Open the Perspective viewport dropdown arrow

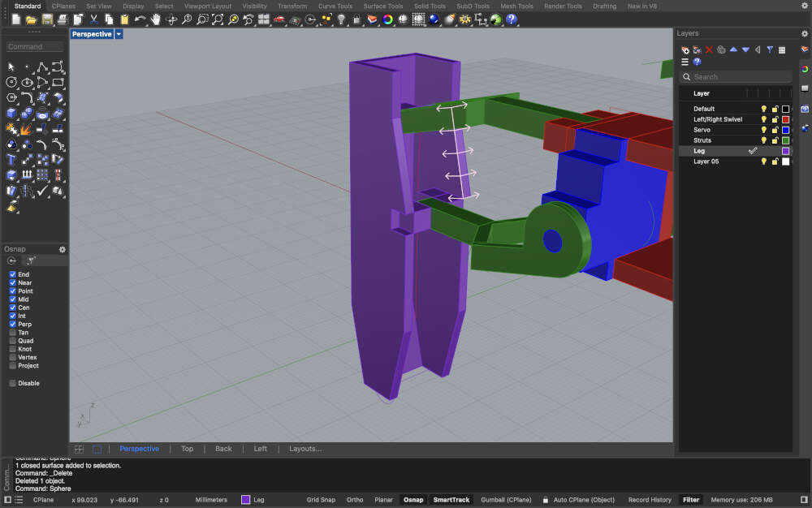coord(119,34)
